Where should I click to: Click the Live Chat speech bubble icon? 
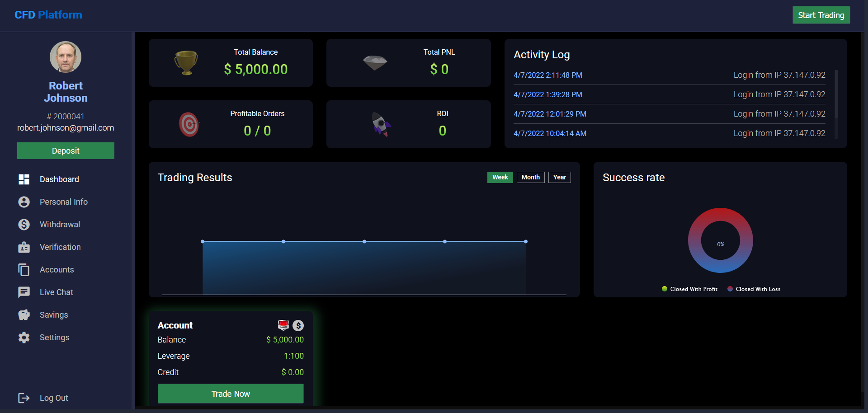(24, 292)
